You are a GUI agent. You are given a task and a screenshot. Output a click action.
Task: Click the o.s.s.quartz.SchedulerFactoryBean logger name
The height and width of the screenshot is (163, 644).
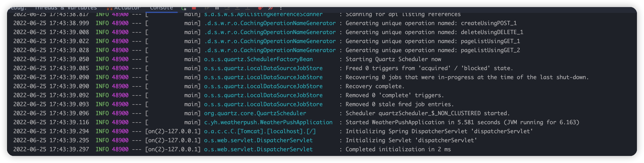click(x=258, y=59)
